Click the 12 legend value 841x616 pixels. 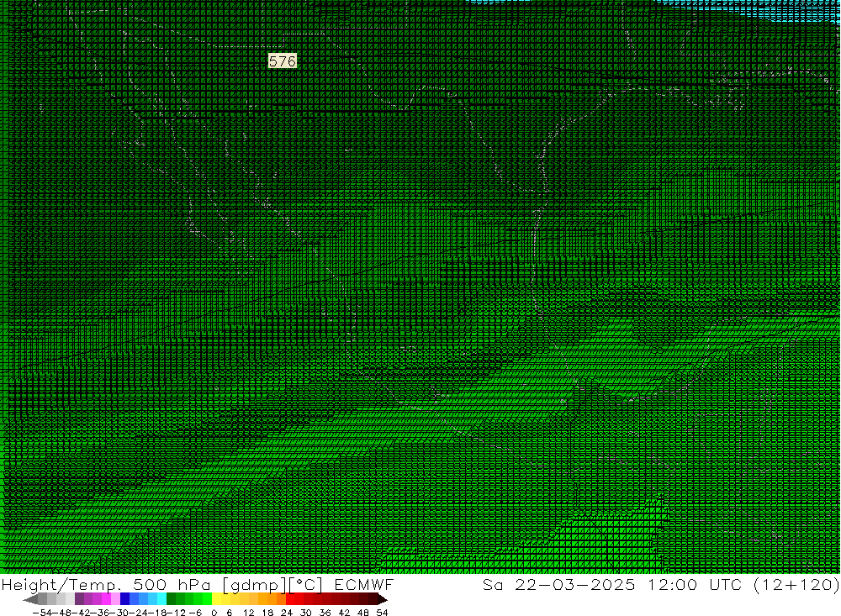[248, 613]
